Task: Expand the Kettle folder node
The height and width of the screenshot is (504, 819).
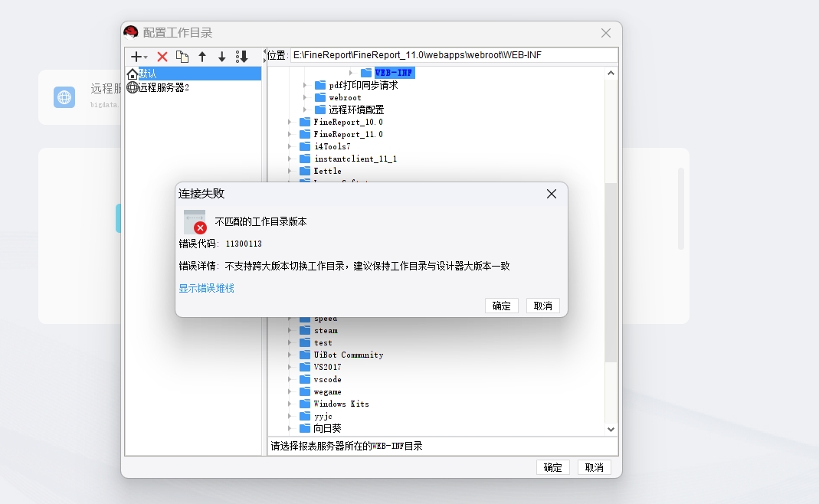Action: pyautogui.click(x=290, y=171)
